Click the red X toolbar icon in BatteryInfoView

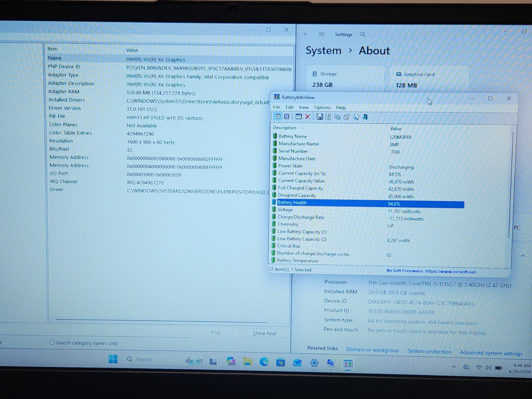308,117
